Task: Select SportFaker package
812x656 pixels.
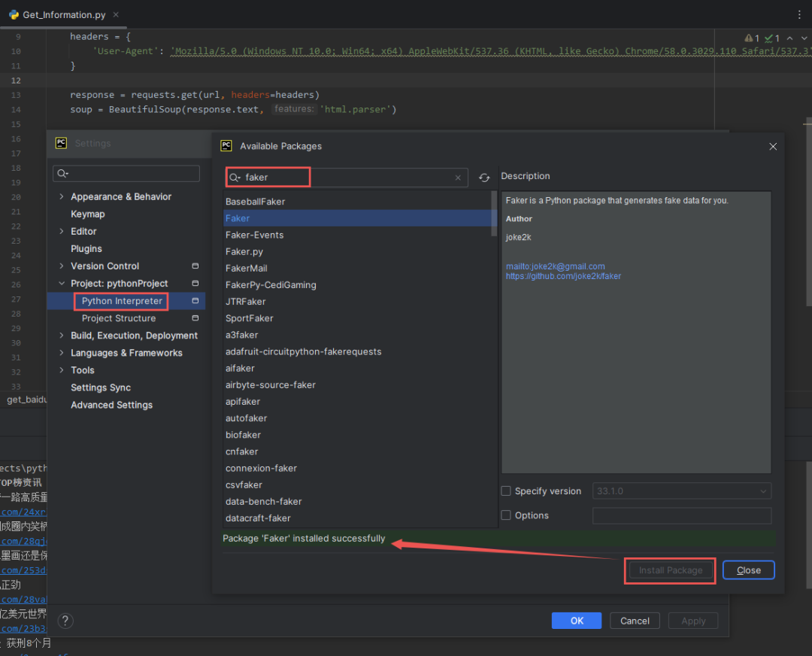Action: click(x=358, y=318)
